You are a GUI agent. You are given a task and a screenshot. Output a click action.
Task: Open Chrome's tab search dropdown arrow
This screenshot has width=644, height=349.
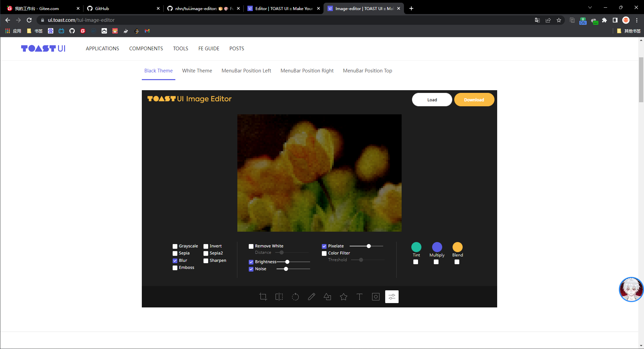590,8
